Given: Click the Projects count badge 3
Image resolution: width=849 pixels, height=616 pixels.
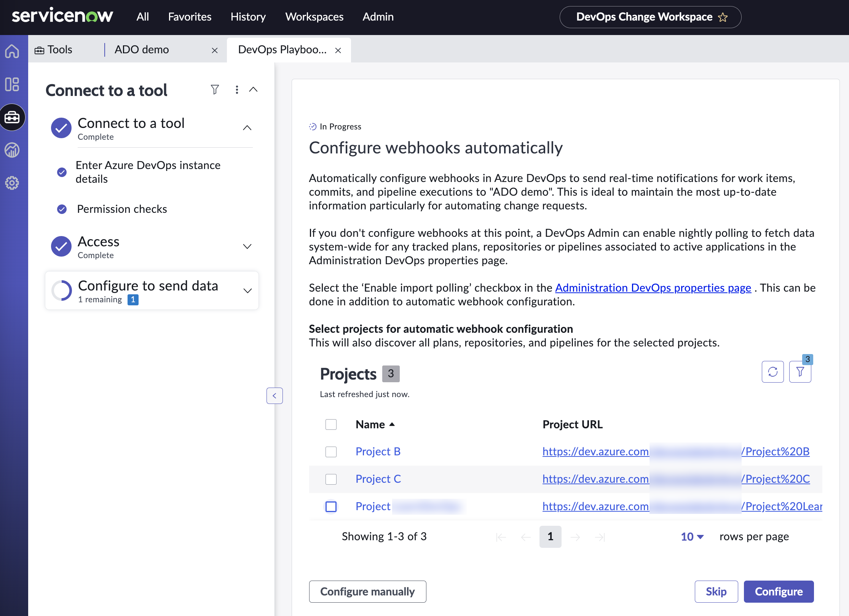Looking at the screenshot, I should [391, 373].
